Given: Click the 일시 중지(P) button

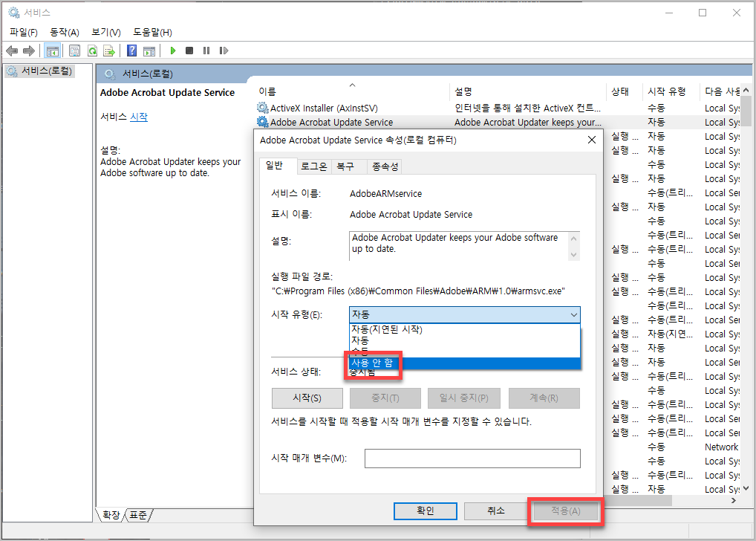Looking at the screenshot, I should click(x=464, y=398).
